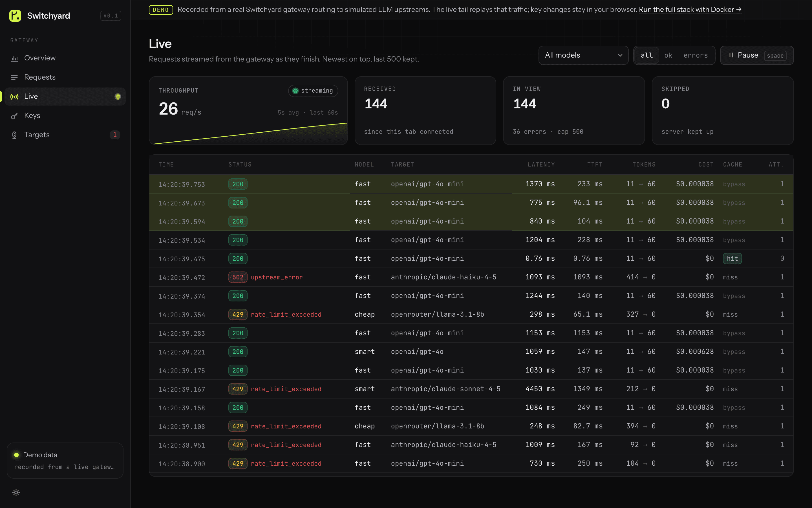Select the row at 14:20:39.753
Image resolution: width=812 pixels, height=508 pixels.
471,184
